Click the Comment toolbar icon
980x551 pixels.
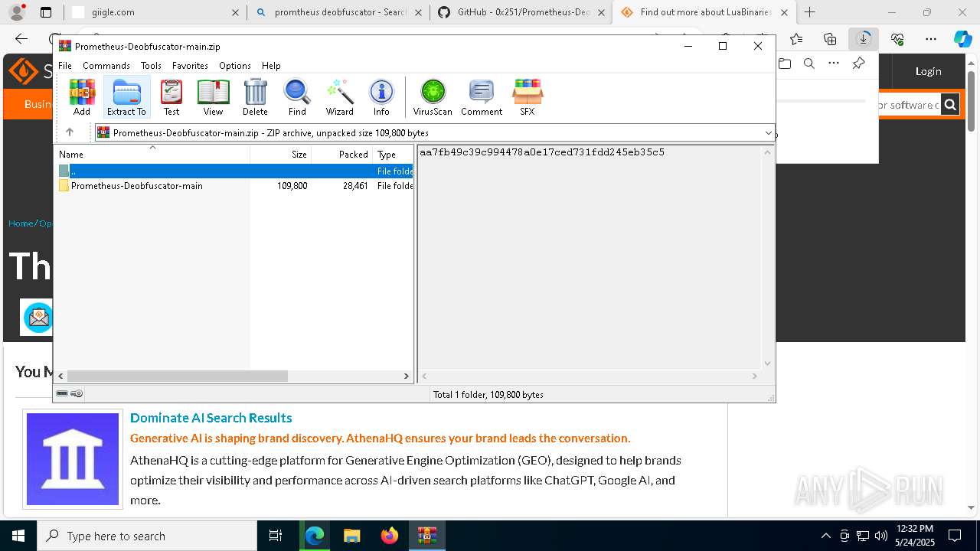pyautogui.click(x=482, y=97)
